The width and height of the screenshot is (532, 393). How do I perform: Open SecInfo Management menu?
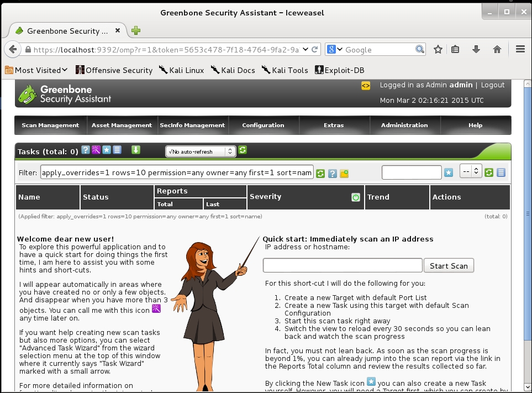pos(192,125)
